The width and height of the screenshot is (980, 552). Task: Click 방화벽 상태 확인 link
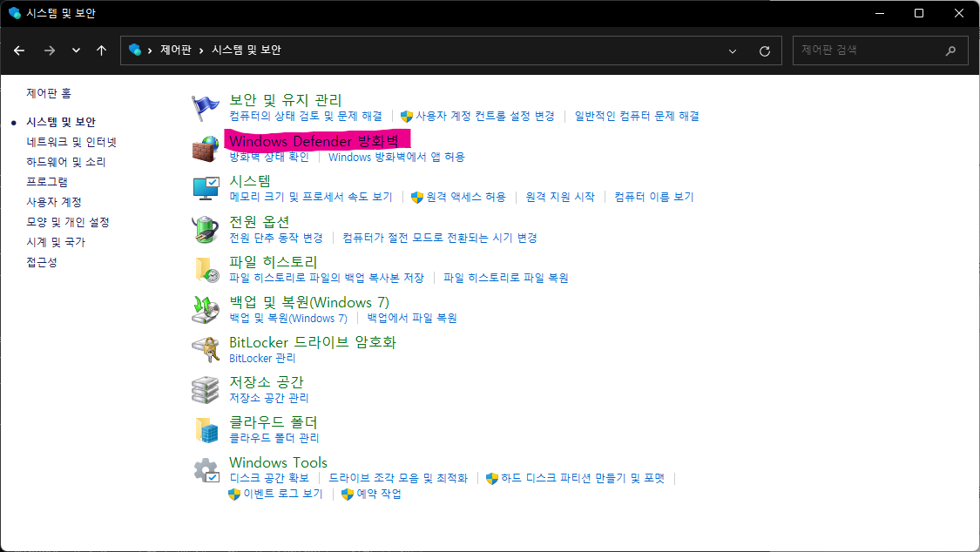point(269,157)
